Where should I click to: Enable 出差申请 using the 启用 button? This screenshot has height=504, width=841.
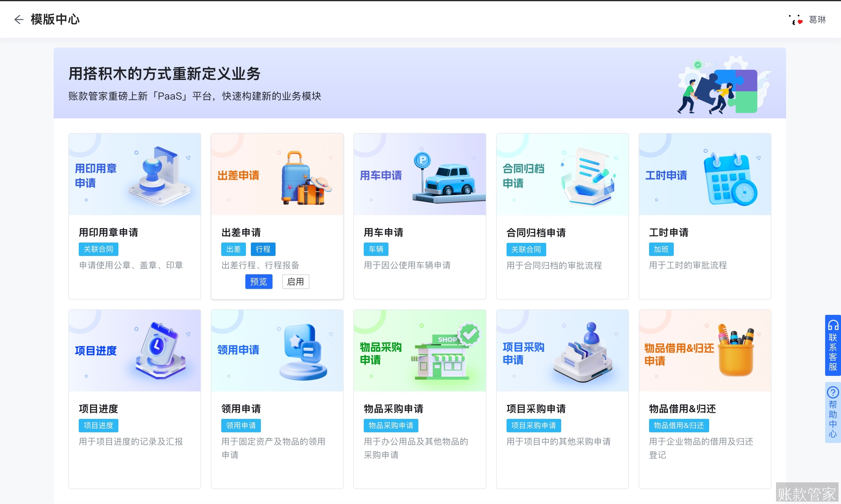point(295,282)
